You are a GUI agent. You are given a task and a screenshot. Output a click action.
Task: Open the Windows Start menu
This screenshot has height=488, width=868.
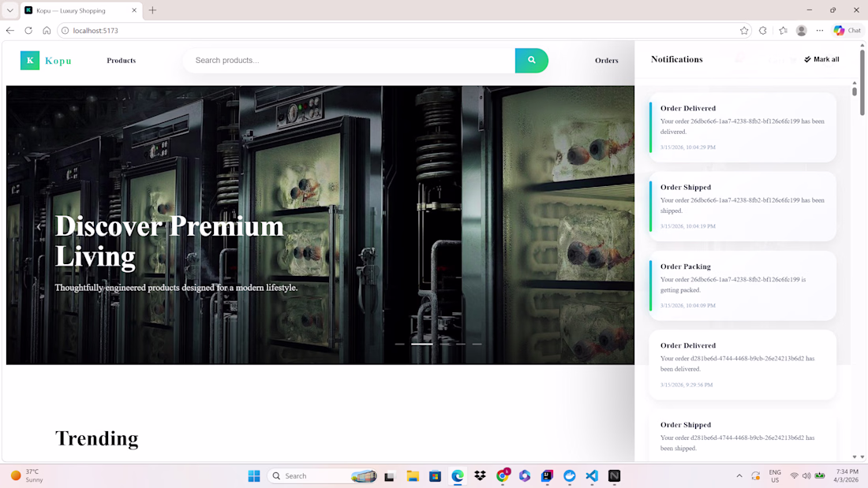(254, 476)
